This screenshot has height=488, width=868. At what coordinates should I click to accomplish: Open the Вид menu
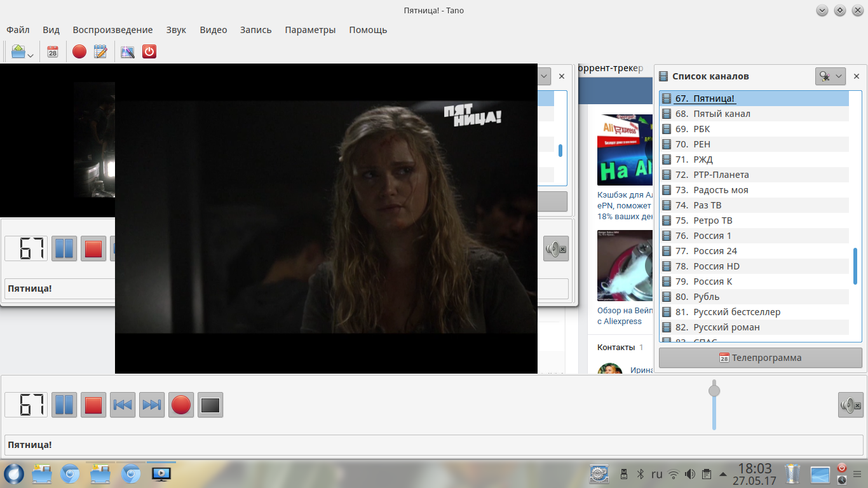(51, 30)
